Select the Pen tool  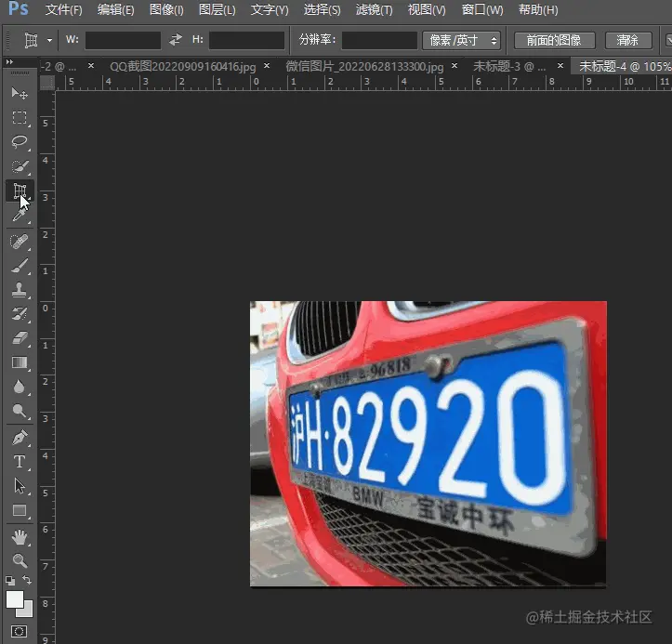[20, 438]
